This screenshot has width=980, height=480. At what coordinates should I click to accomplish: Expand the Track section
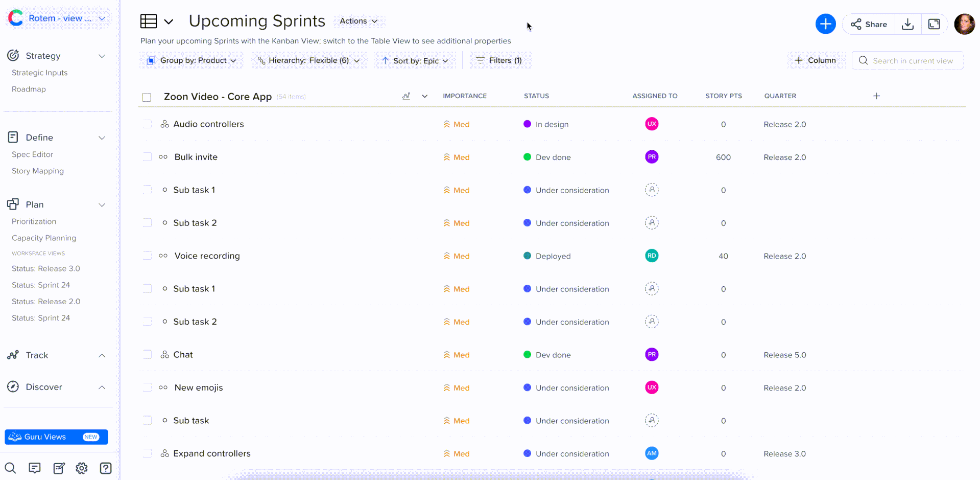point(102,355)
